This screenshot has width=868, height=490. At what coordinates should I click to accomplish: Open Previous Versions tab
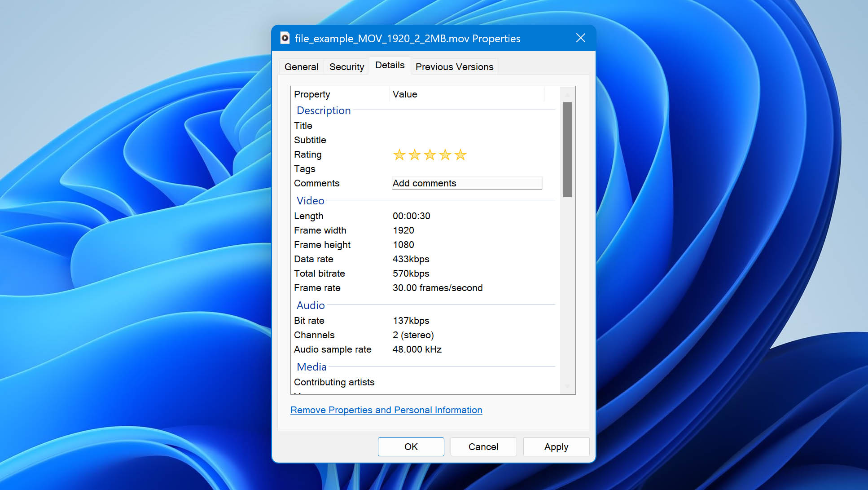point(455,67)
